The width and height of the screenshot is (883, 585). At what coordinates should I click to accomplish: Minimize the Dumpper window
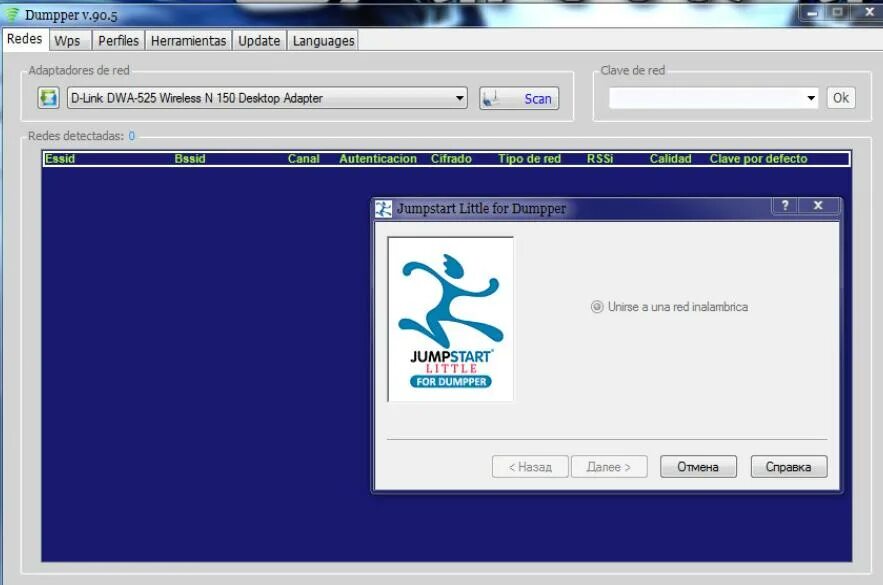[x=812, y=12]
